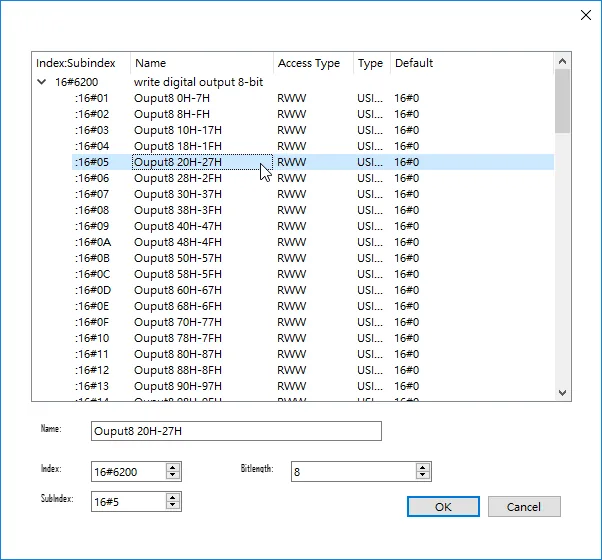Increment the Bitlength spinner up arrow
602x560 pixels.
point(423,467)
